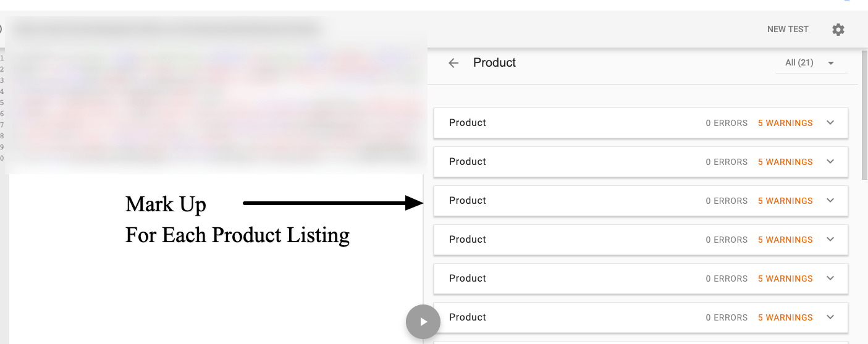Click inside the blurred code editor area

click(x=216, y=105)
